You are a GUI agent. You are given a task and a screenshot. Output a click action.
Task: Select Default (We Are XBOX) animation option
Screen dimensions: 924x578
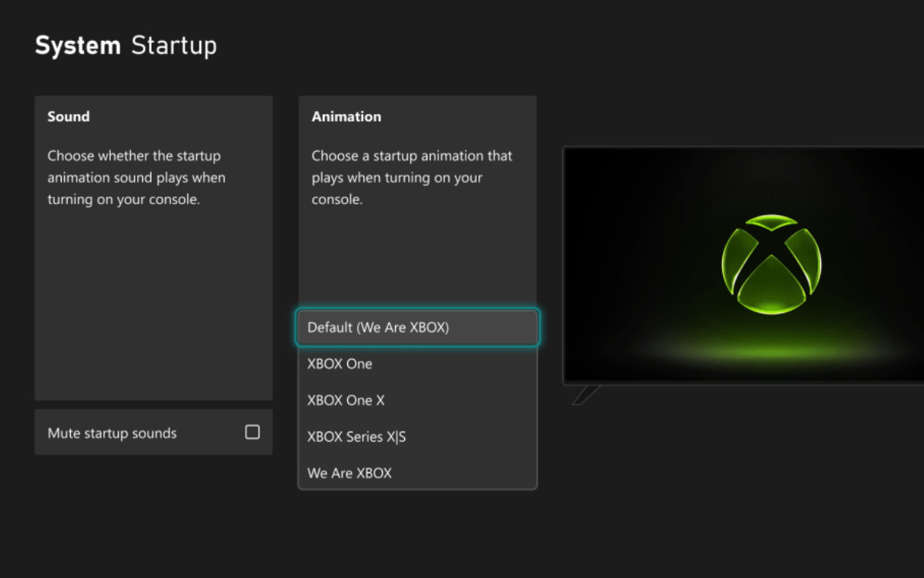(417, 328)
